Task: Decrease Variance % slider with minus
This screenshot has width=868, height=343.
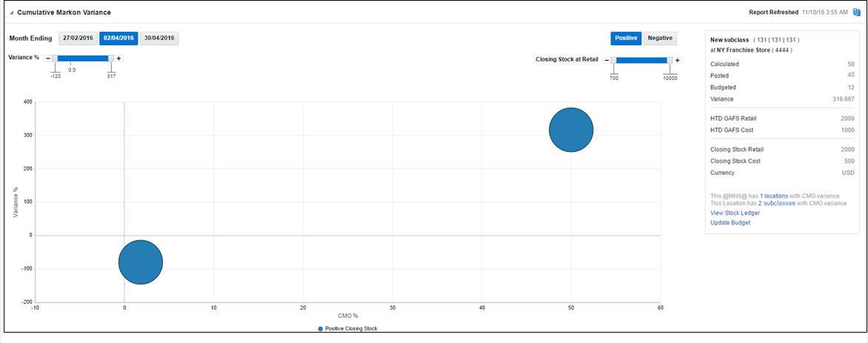Action: tap(47, 59)
